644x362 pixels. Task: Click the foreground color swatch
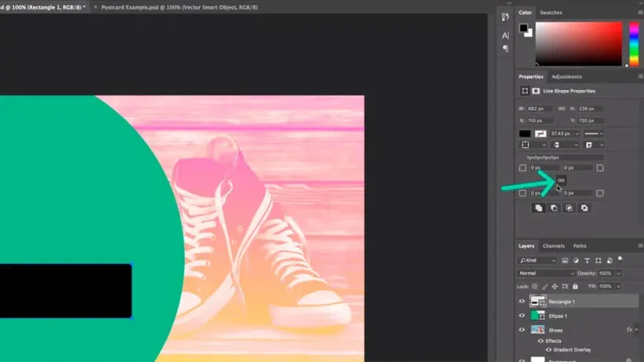pos(523,28)
